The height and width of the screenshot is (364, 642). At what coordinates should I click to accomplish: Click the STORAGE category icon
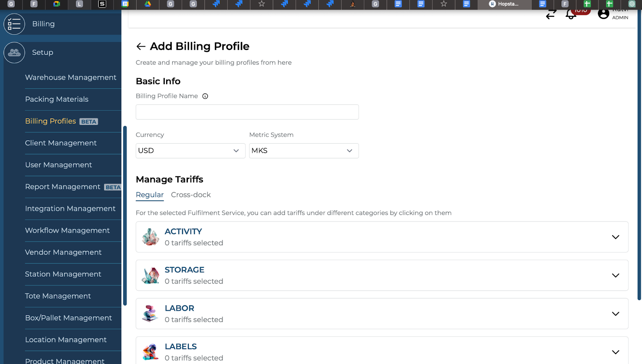[150, 275]
